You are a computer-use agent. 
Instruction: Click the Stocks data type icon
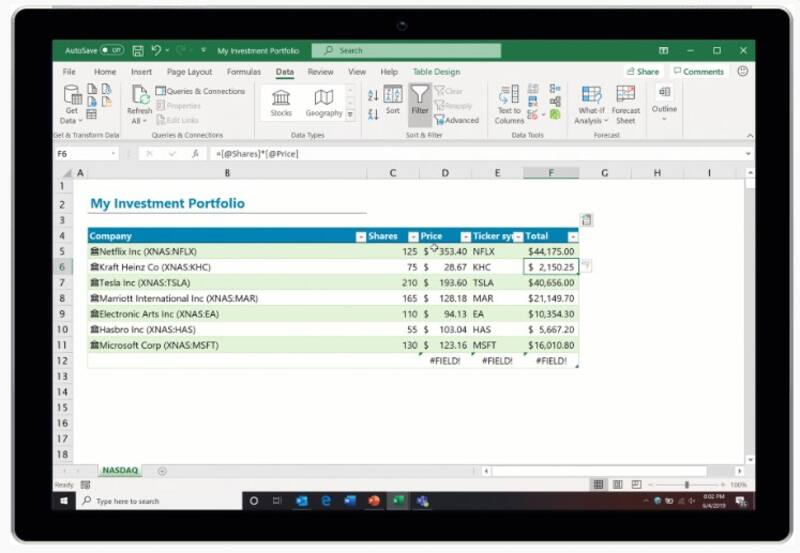point(281,99)
